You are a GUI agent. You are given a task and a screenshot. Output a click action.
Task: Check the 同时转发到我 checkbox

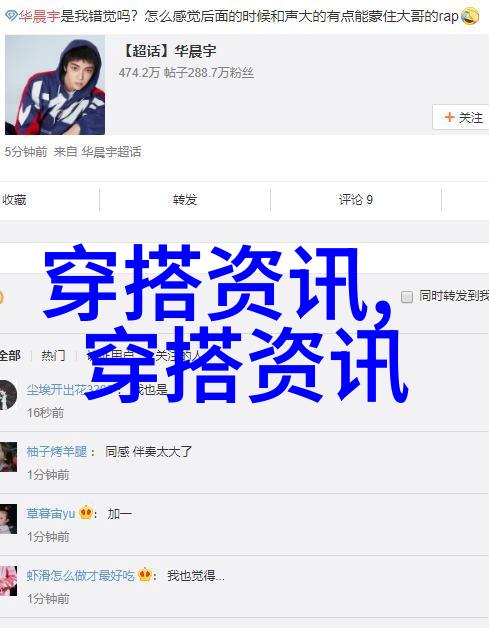[x=407, y=296]
